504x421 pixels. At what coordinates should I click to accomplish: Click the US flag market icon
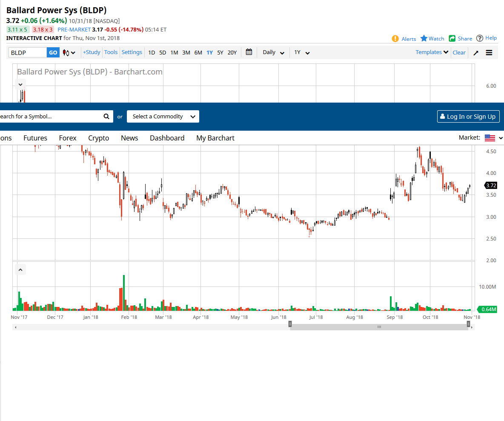click(x=490, y=138)
